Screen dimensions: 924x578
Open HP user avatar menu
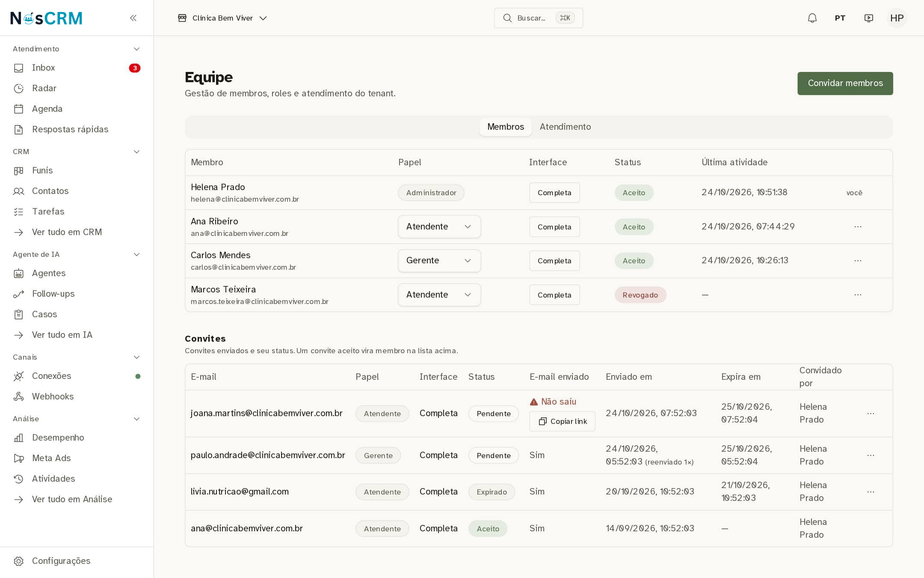(897, 18)
